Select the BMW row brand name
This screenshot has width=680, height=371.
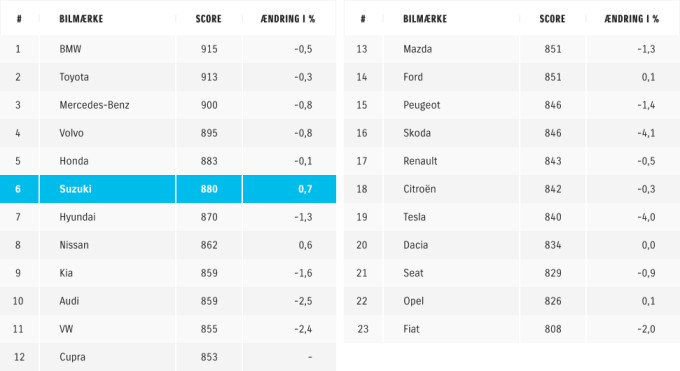click(70, 49)
